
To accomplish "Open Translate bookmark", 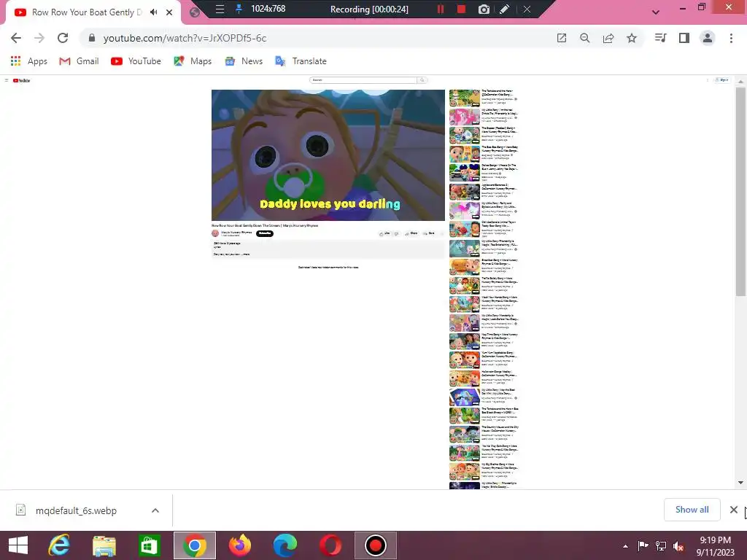I will click(x=301, y=61).
